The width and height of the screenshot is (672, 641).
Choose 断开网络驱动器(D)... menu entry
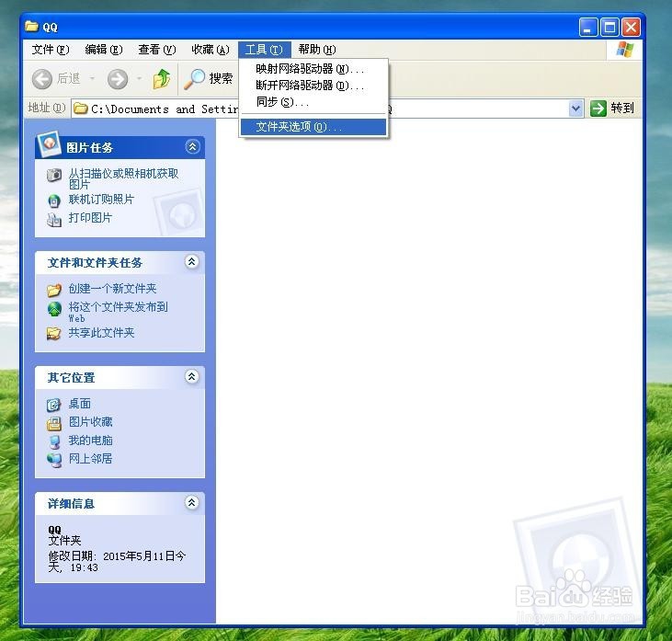(313, 86)
